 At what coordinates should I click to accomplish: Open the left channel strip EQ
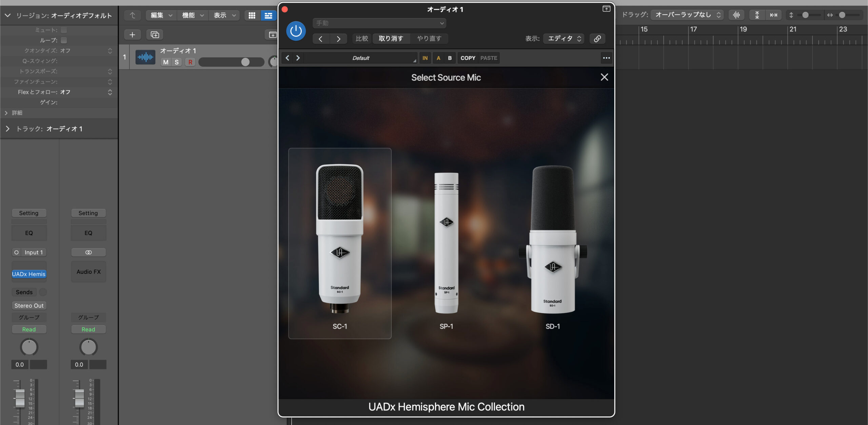(x=29, y=233)
